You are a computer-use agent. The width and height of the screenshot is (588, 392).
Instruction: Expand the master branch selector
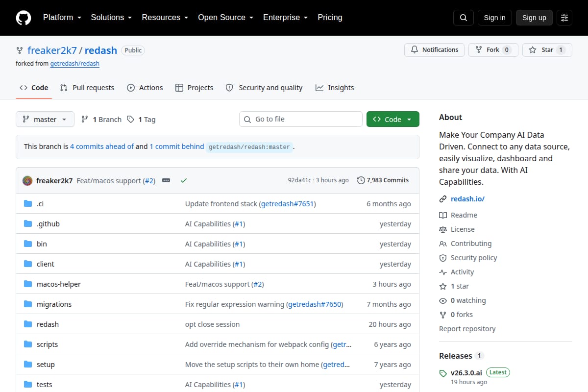point(45,119)
